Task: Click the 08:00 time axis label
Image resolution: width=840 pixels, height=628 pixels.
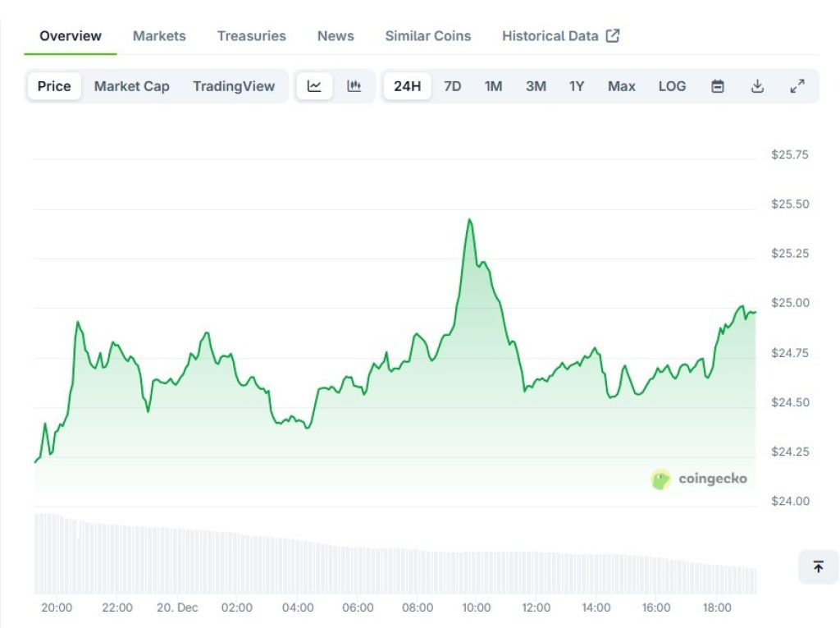Action: pos(418,607)
